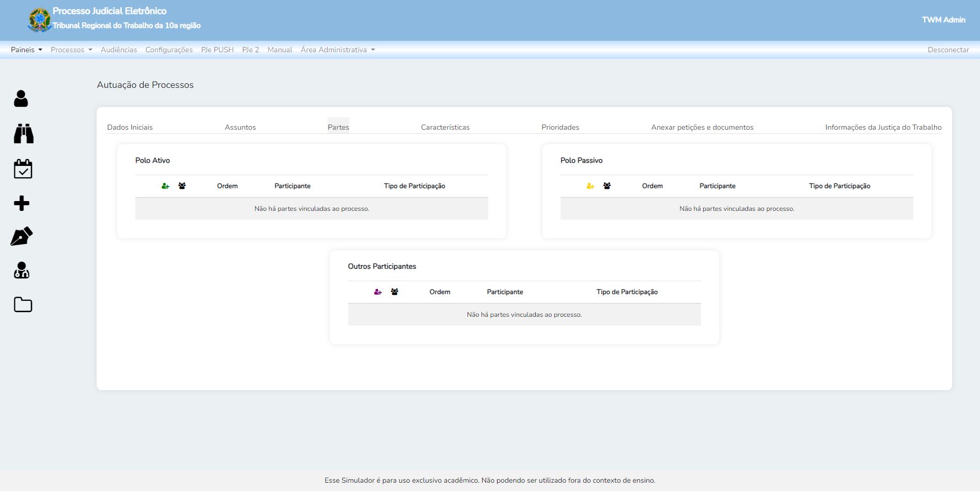The image size is (980, 491).
Task: Click the TWM Admin user name
Action: coord(944,20)
